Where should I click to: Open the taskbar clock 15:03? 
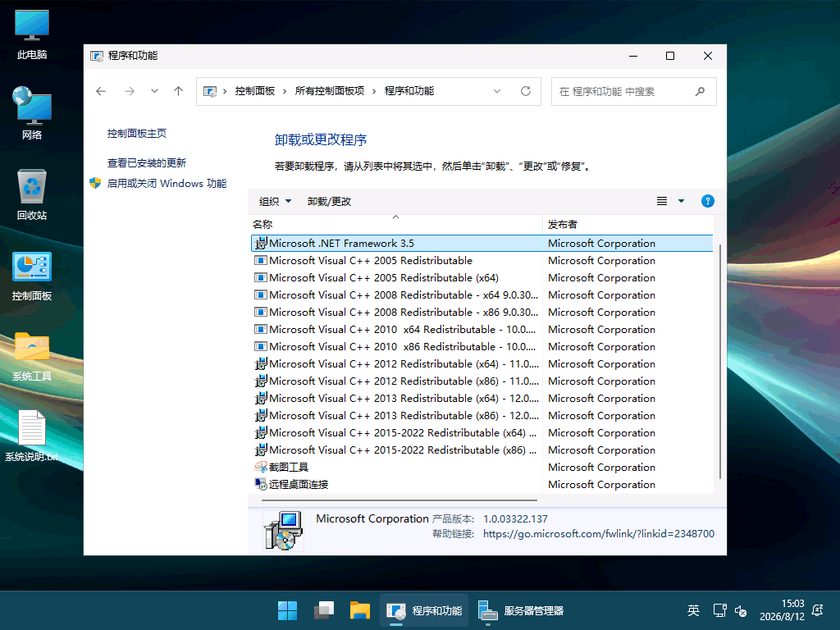[782, 610]
